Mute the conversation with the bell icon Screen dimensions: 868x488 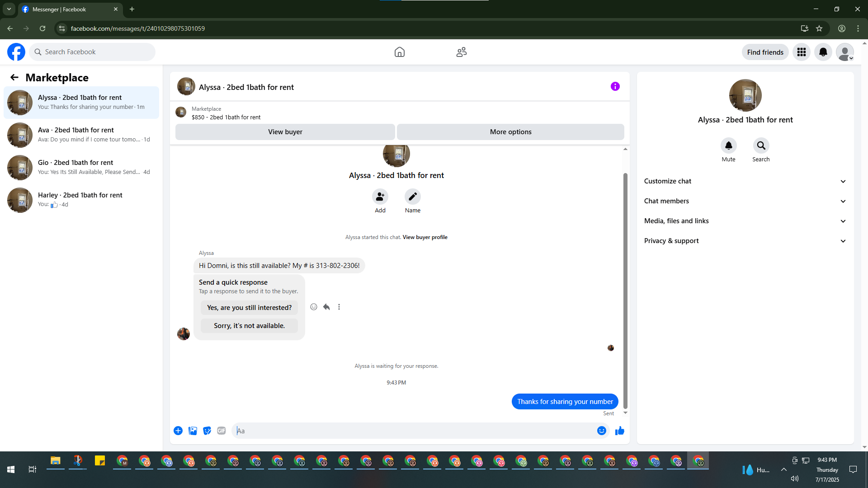[x=729, y=145]
